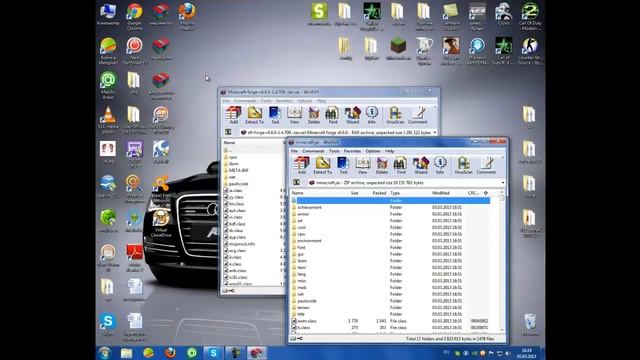This screenshot has height=360, width=640.
Task: Click Find in the forge archive window
Action: click(333, 115)
